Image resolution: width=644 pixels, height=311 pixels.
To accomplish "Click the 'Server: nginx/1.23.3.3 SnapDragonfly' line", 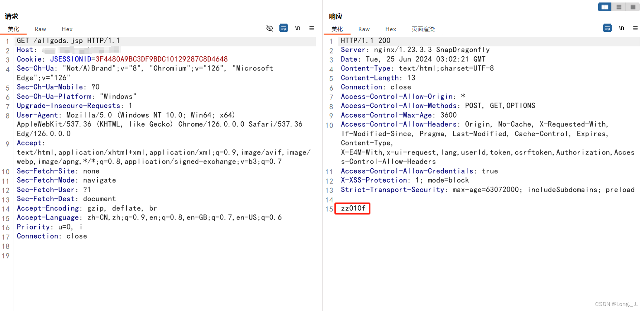I will 416,50.
